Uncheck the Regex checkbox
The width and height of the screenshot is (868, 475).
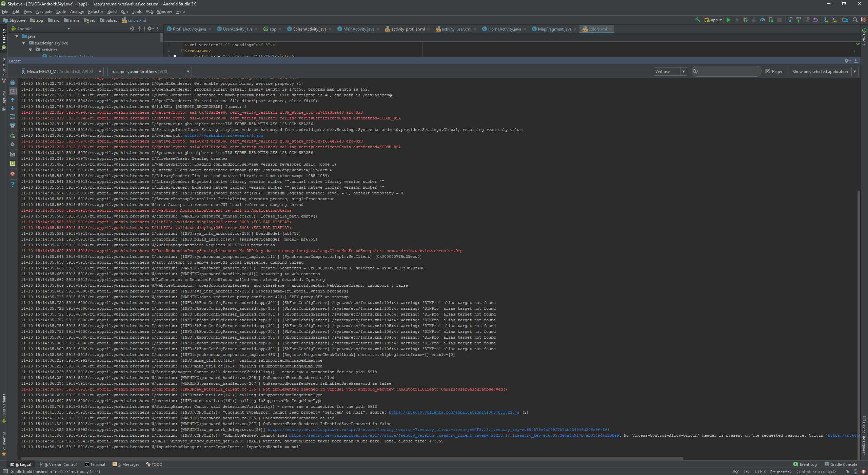(x=768, y=71)
